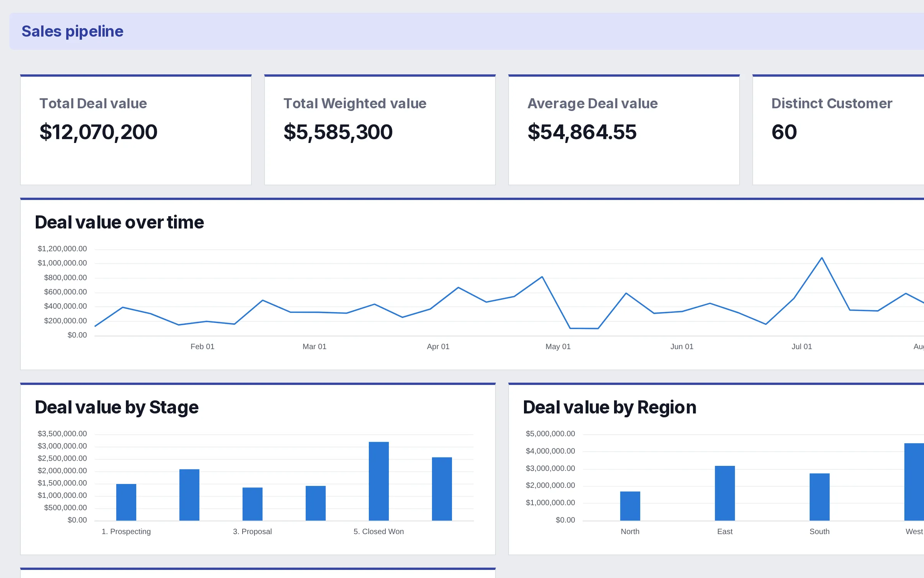Image resolution: width=924 pixels, height=578 pixels.
Task: Click the 5. Closed Won axis label
Action: click(x=379, y=531)
